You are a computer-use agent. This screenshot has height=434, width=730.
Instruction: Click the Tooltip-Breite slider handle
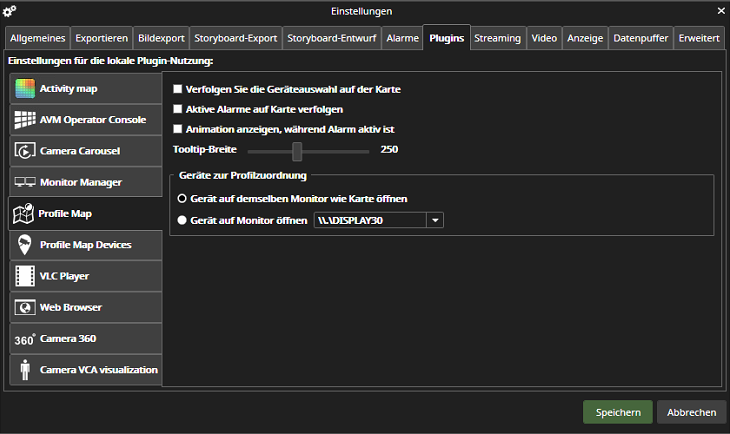297,151
